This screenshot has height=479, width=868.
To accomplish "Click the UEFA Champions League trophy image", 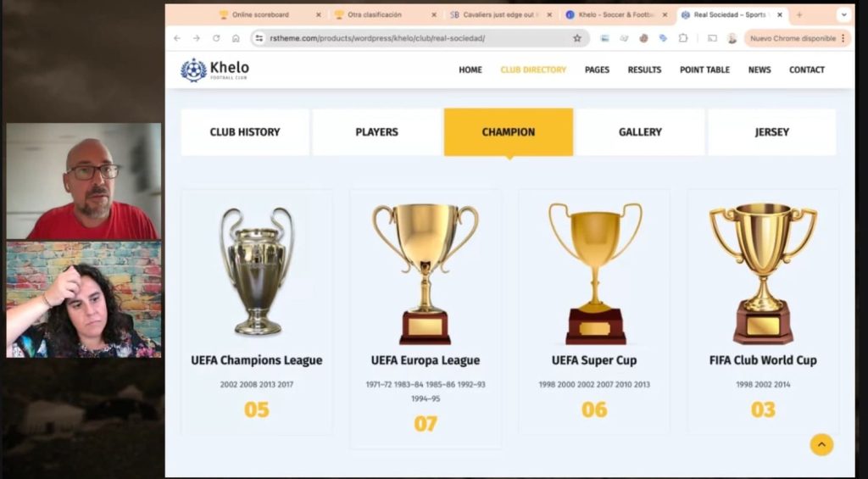I will tap(256, 270).
